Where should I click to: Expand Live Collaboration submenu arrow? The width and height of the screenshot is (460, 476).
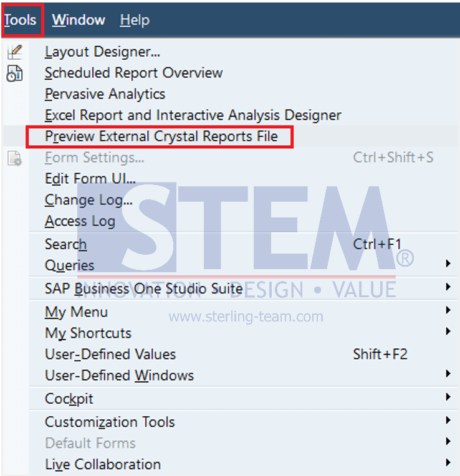tap(448, 462)
